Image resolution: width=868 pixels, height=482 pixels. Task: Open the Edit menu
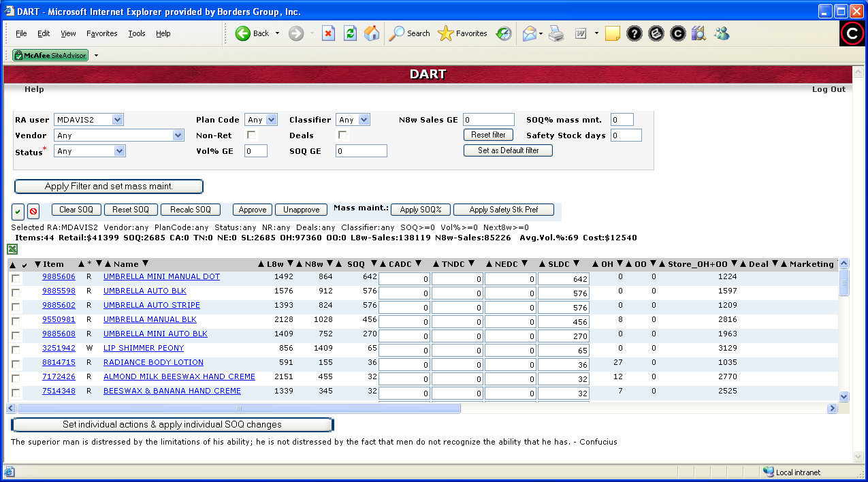[44, 33]
